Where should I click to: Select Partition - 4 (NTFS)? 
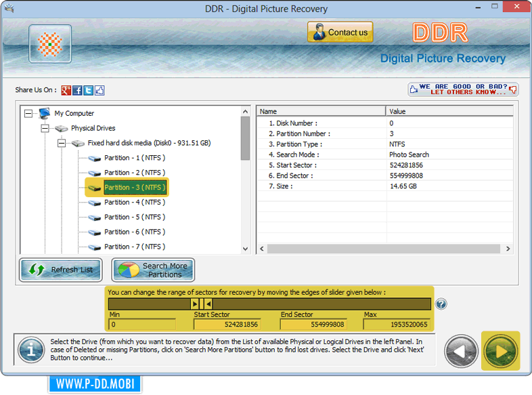pyautogui.click(x=135, y=203)
